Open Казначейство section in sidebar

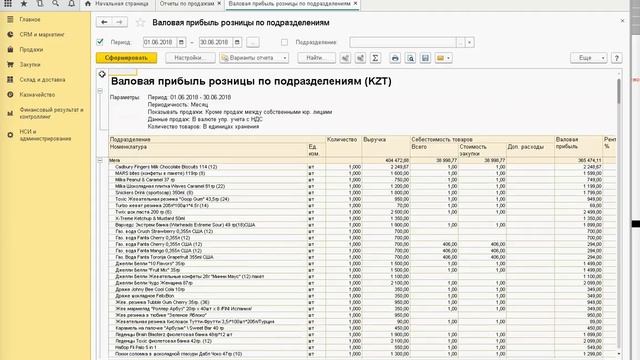(x=37, y=95)
